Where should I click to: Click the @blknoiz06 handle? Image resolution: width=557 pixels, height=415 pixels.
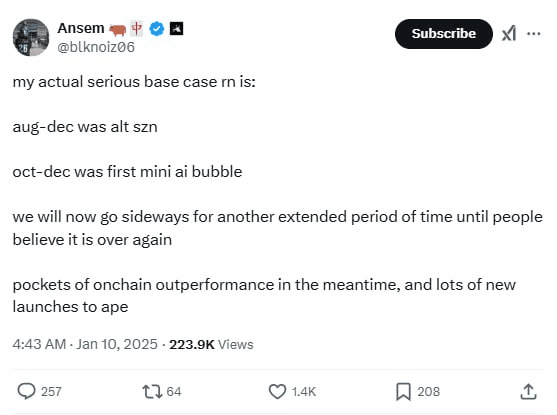[96, 47]
